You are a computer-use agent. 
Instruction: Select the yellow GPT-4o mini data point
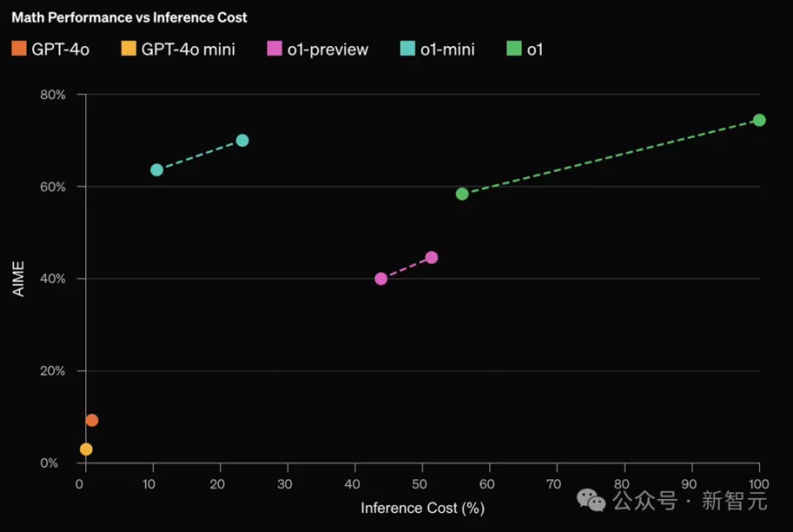(x=86, y=449)
